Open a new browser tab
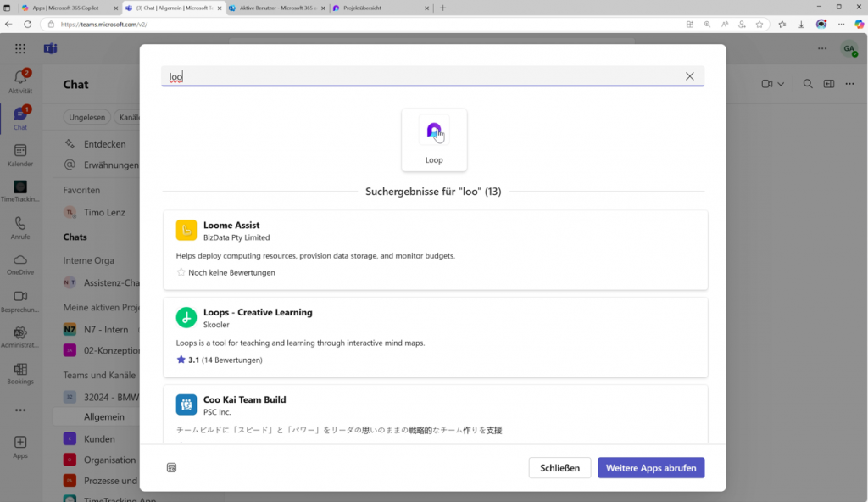Screen dimensions: 868x502 pyautogui.click(x=442, y=8)
